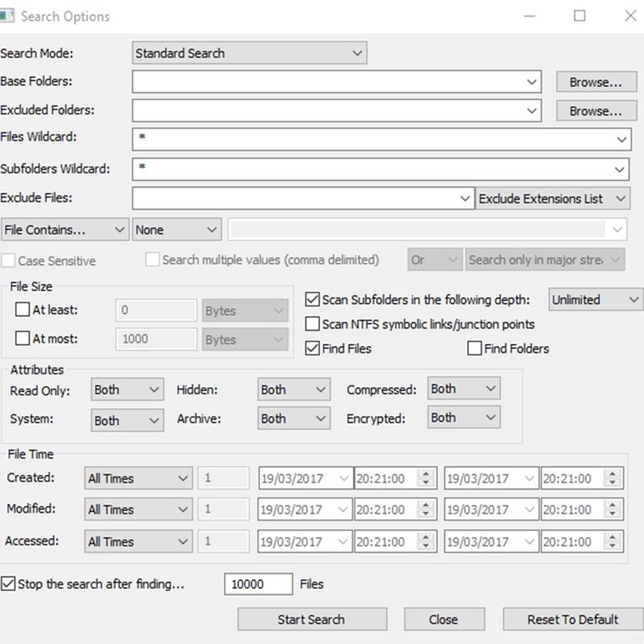
Task: Disable Stop the search after finding option
Action: click(8, 584)
